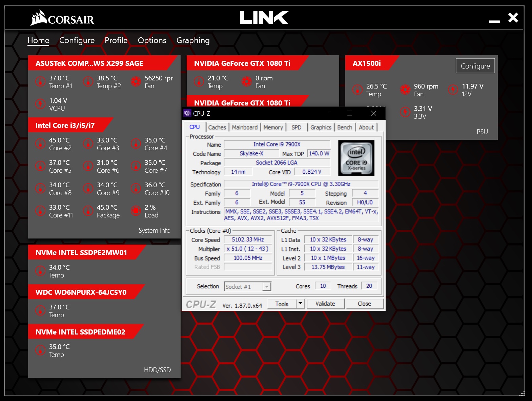
Task: Minimize the Corsair Link window
Action: tap(494, 21)
